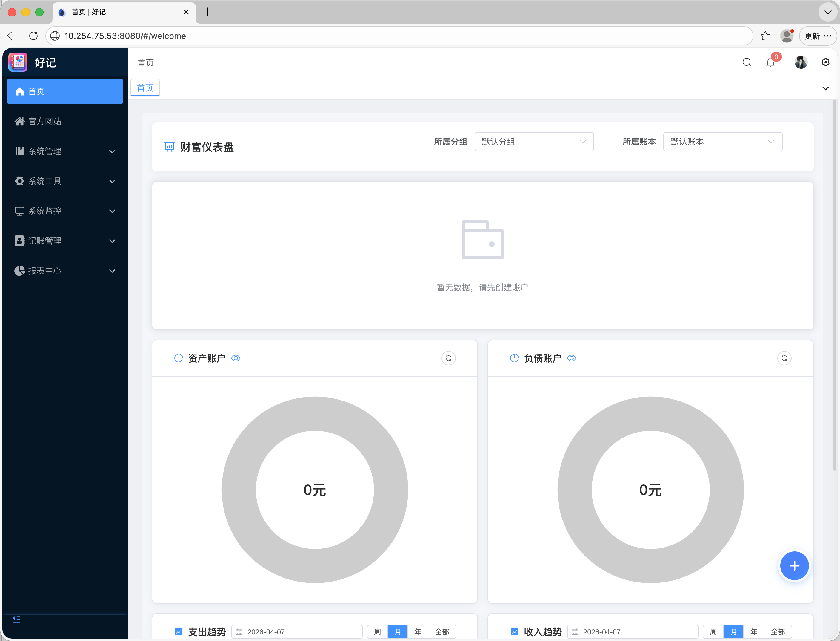Toggle 负债账户 amount visibility eye
The image size is (840, 641).
click(571, 358)
